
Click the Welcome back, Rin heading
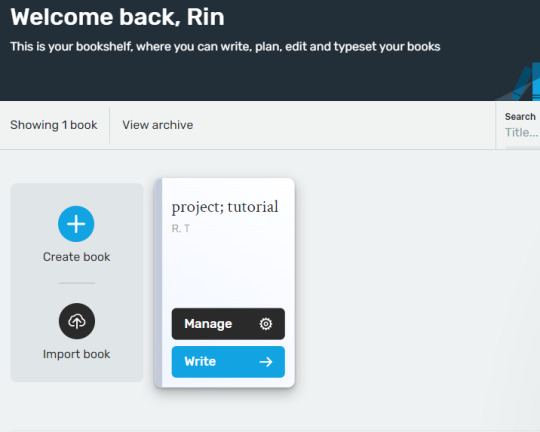pyautogui.click(x=117, y=17)
